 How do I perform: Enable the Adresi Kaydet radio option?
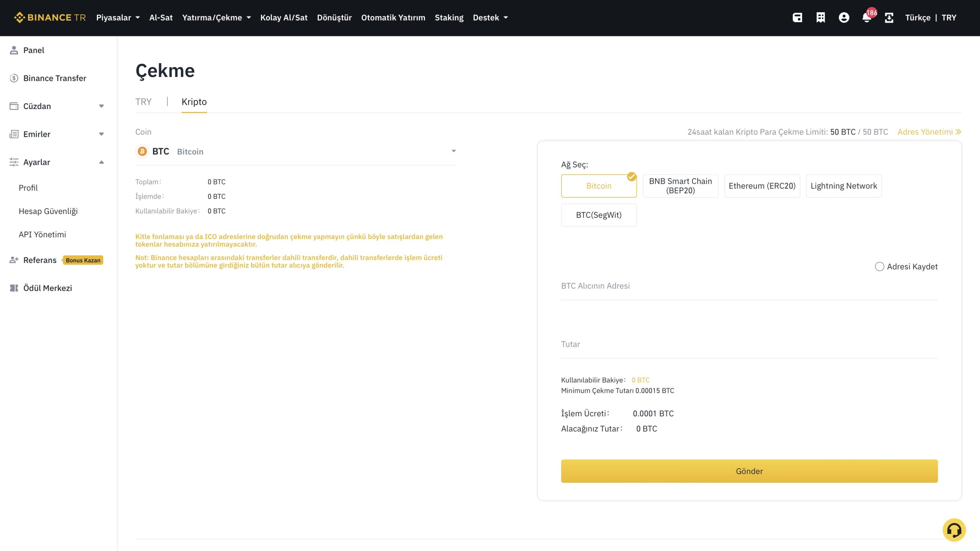[x=879, y=267]
